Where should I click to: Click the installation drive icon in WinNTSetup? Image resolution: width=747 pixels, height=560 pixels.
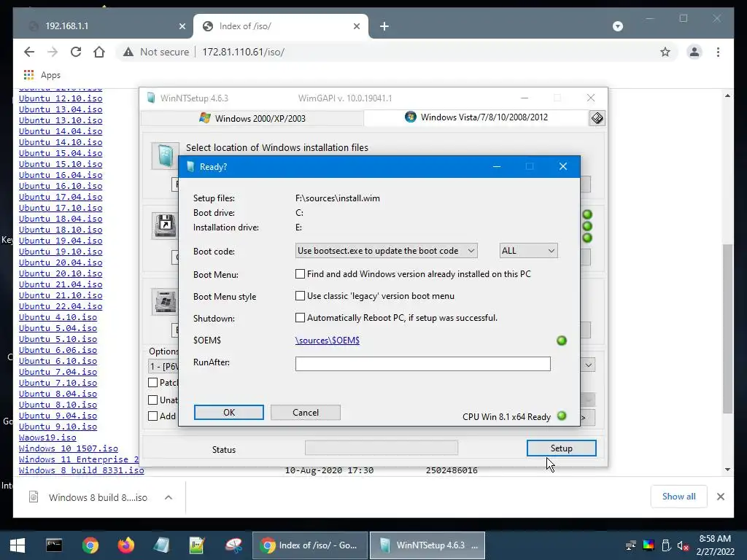pos(165,301)
